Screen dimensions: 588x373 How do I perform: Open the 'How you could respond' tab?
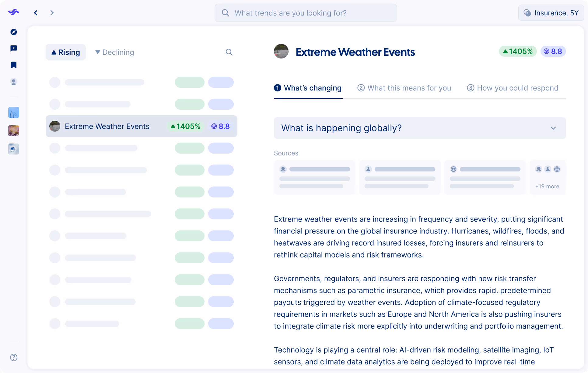(513, 88)
